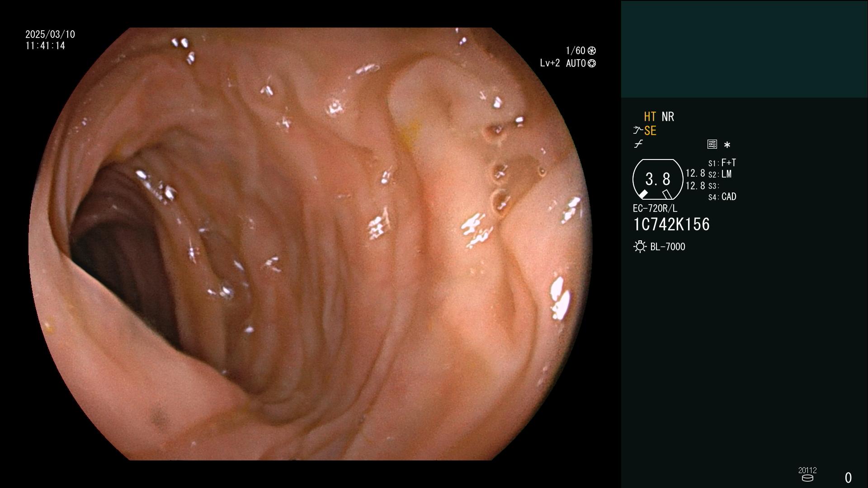Click the dark teal patient info panel

(x=744, y=49)
